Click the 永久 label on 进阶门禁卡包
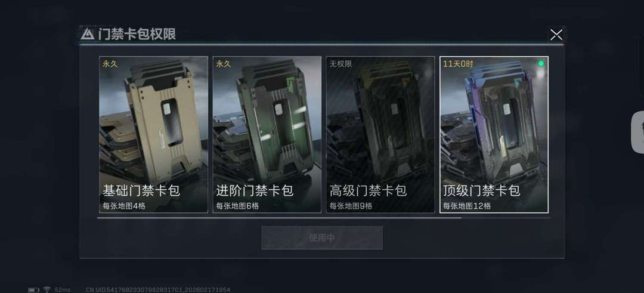The image size is (644, 293). tap(224, 64)
